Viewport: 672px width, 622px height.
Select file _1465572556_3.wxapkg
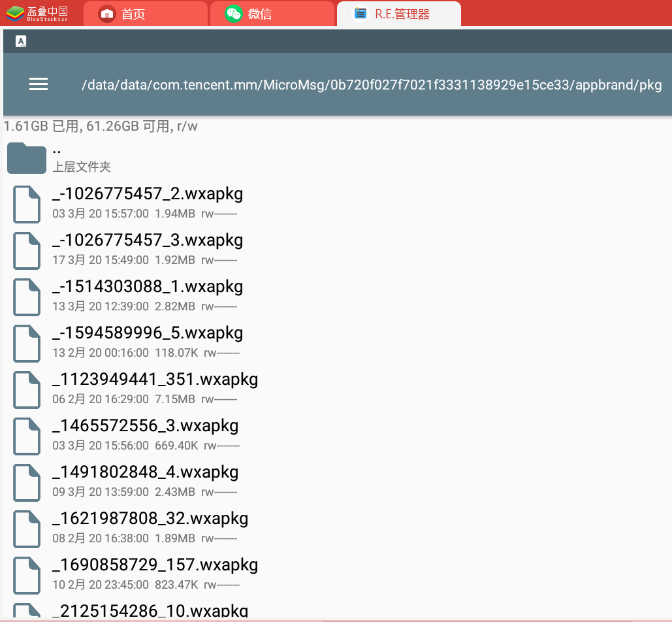click(145, 426)
